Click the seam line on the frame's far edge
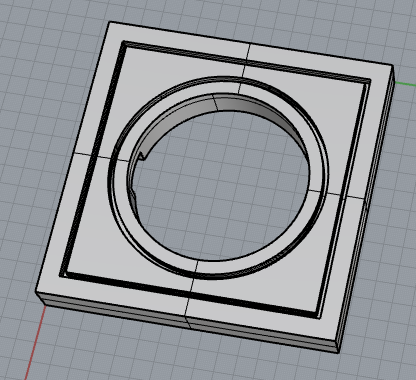The width and height of the screenshot is (416, 380). tap(248, 52)
